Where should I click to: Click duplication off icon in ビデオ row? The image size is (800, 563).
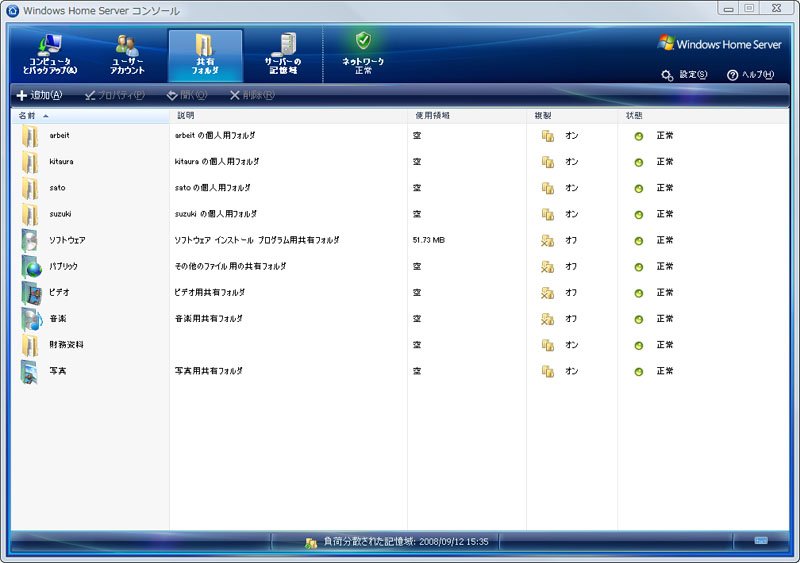547,293
